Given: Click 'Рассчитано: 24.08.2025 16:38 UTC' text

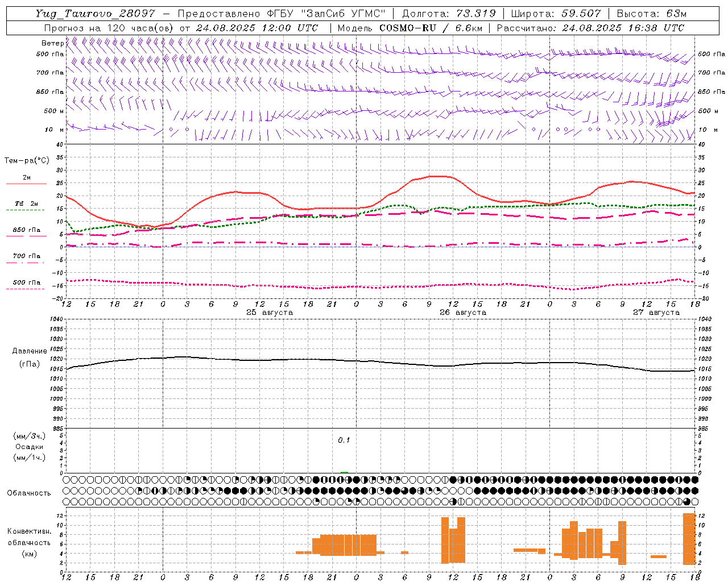Looking at the screenshot, I should click(x=590, y=28).
